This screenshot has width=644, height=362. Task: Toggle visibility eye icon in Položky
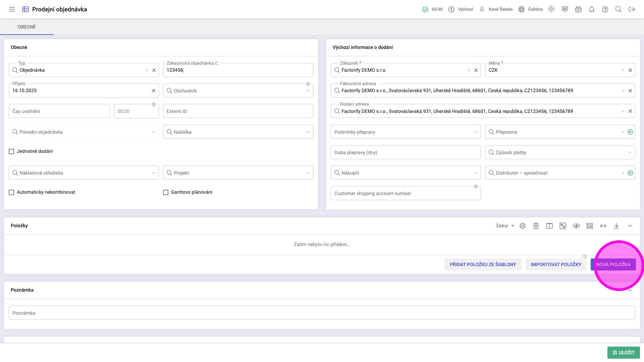point(576,226)
